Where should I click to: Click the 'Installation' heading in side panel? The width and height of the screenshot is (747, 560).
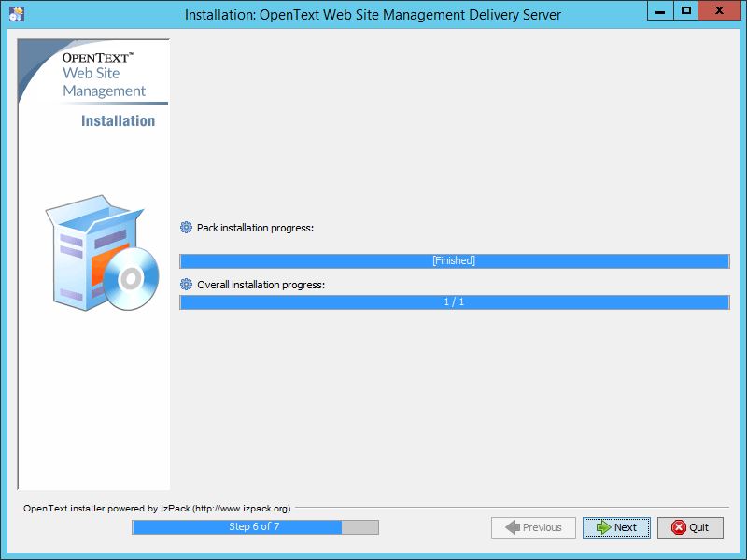[119, 121]
